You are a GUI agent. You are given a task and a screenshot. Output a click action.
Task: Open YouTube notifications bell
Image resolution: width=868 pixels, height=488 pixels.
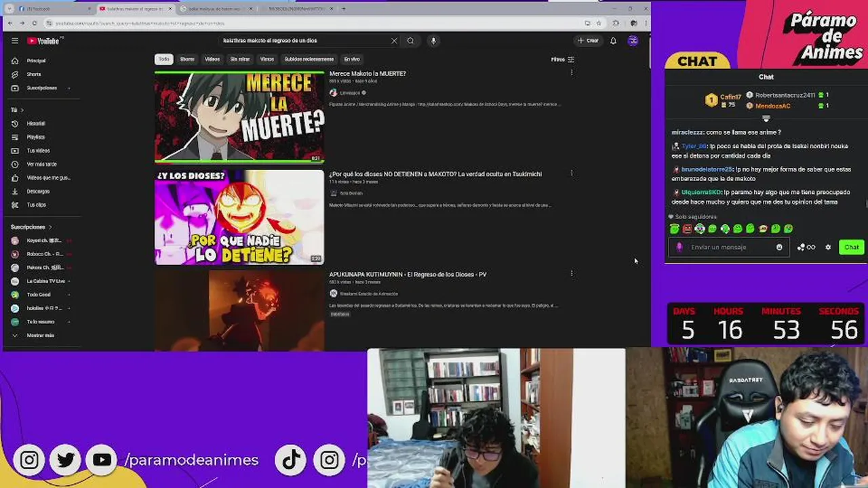pyautogui.click(x=613, y=41)
